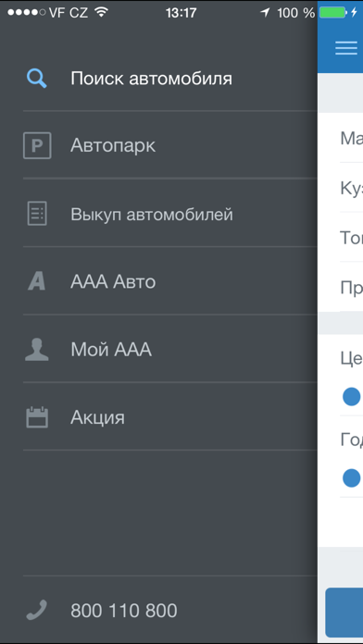Tap the VF CZ carrier label

click(x=69, y=13)
